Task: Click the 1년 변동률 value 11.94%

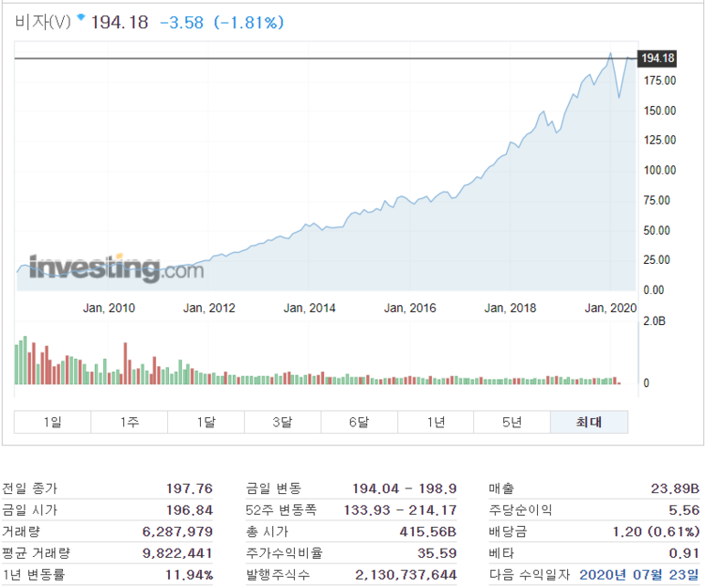Action: (x=190, y=574)
